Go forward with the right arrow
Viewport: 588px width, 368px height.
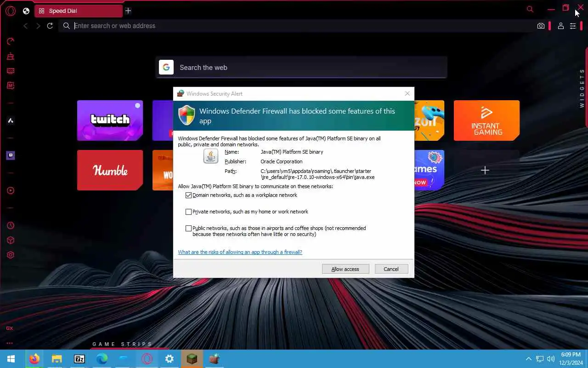click(38, 26)
